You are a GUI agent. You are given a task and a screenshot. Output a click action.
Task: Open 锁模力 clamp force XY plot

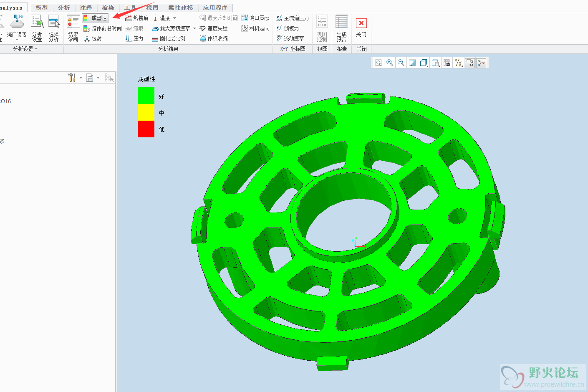(287, 28)
